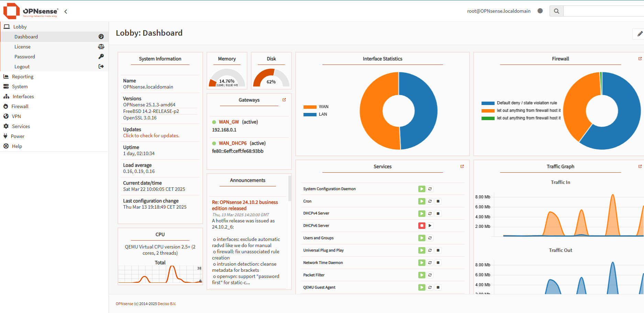
Task: Toggle 'Default deny / state violation rule' legend
Action: pyautogui.click(x=519, y=103)
